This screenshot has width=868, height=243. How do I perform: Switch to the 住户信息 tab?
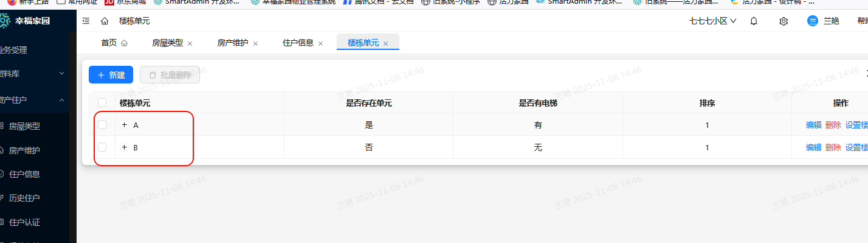click(x=298, y=43)
